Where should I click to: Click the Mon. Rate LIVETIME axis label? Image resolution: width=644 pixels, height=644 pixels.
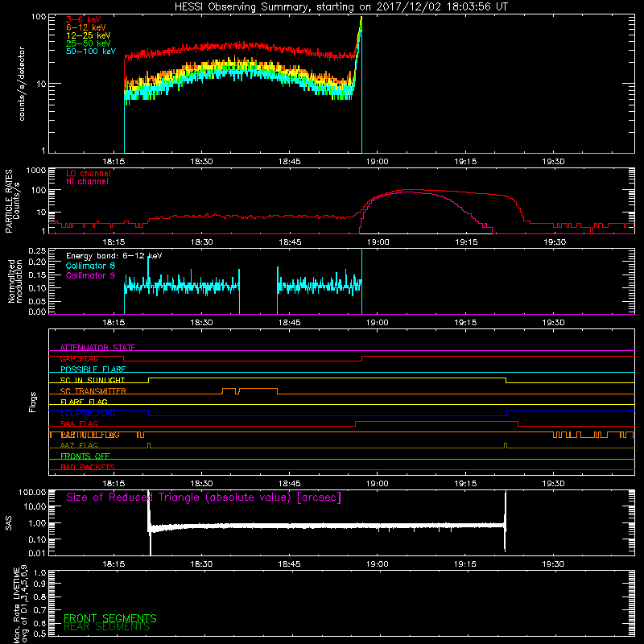pyautogui.click(x=20, y=604)
